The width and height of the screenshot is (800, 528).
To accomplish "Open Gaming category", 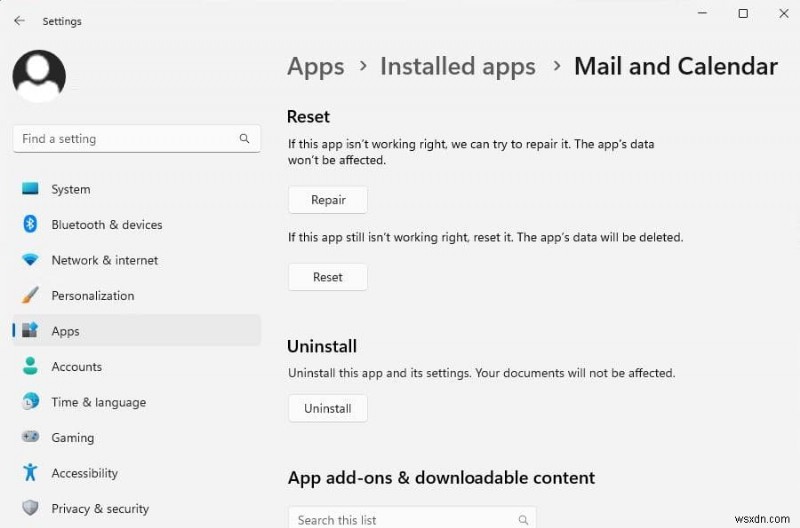I will (137, 437).
